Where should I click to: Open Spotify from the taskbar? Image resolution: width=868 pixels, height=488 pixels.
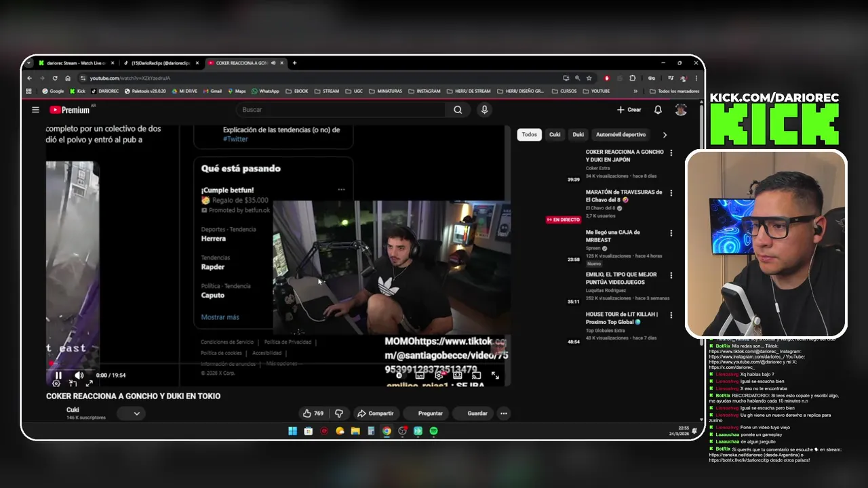coord(433,431)
